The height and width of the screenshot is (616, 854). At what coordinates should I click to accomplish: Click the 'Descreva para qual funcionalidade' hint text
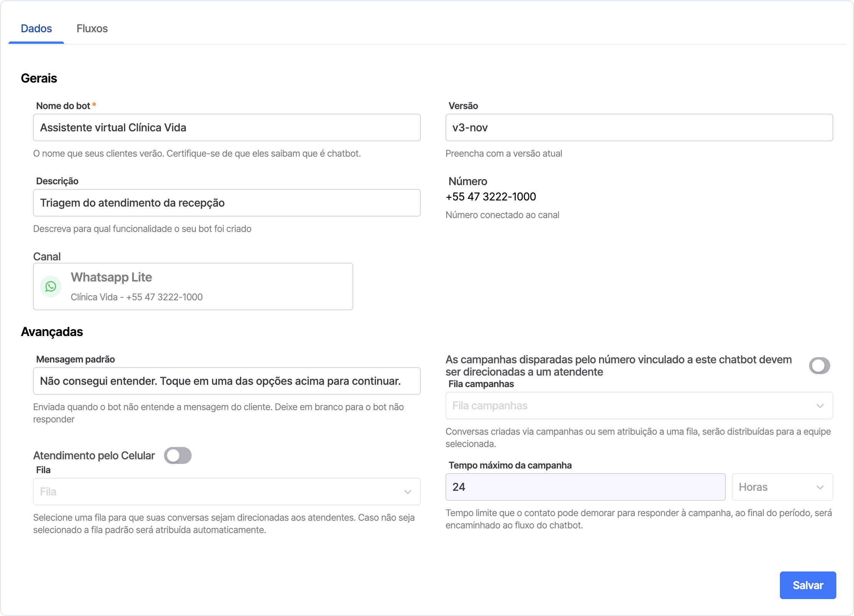point(142,229)
